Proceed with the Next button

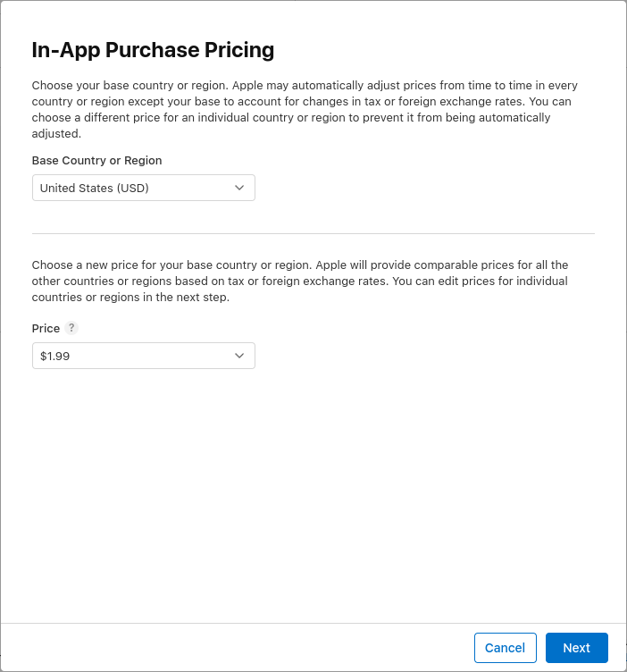pyautogui.click(x=576, y=648)
